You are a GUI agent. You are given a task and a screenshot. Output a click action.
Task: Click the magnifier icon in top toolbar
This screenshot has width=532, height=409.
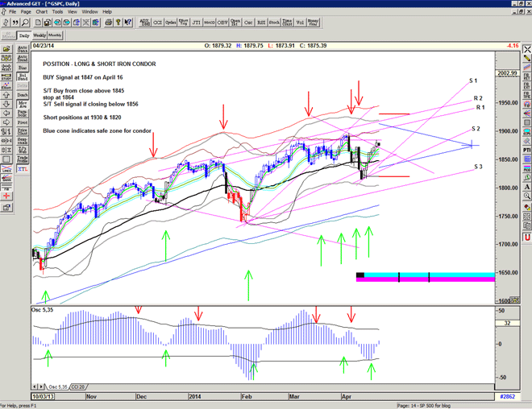click(x=26, y=23)
